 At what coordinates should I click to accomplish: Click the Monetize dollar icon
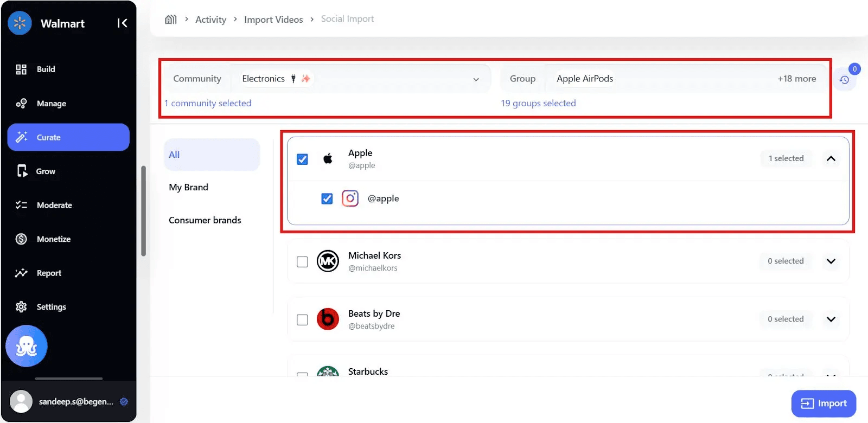21,239
